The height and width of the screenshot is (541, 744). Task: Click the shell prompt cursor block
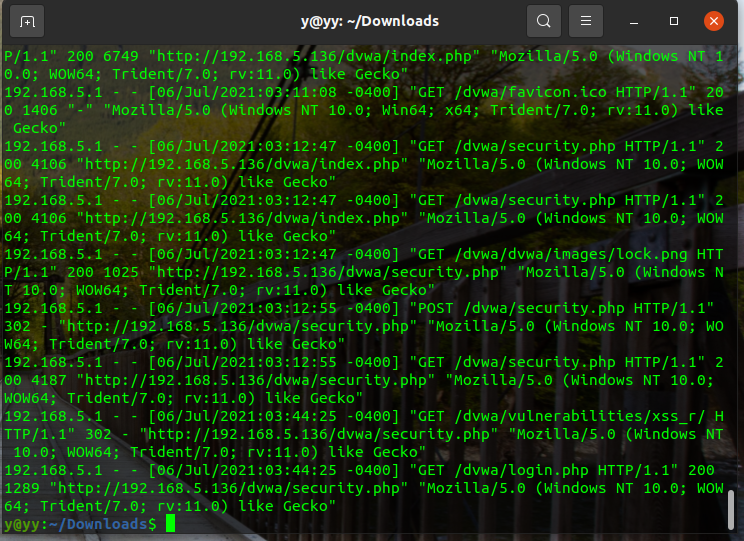click(x=170, y=524)
